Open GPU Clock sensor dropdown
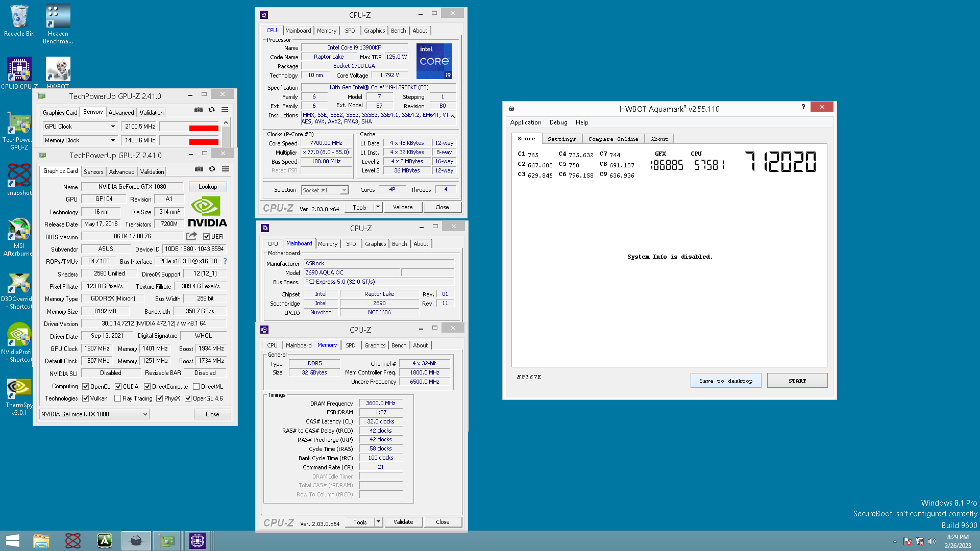 tap(80, 127)
